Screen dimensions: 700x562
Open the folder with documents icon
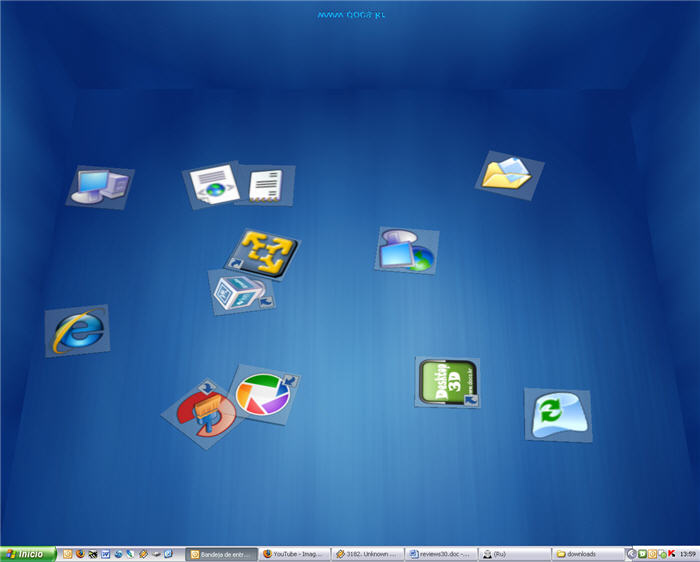509,175
